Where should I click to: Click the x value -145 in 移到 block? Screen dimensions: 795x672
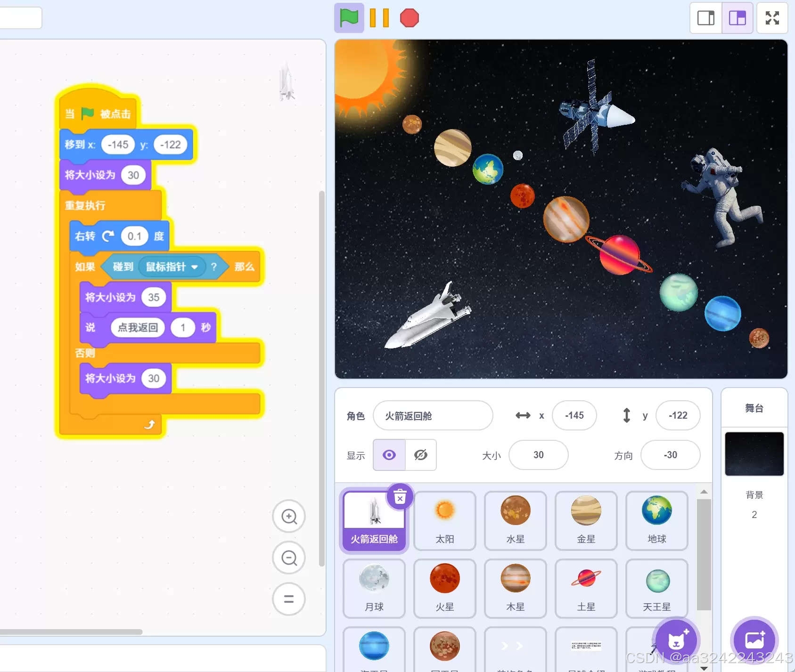point(118,145)
